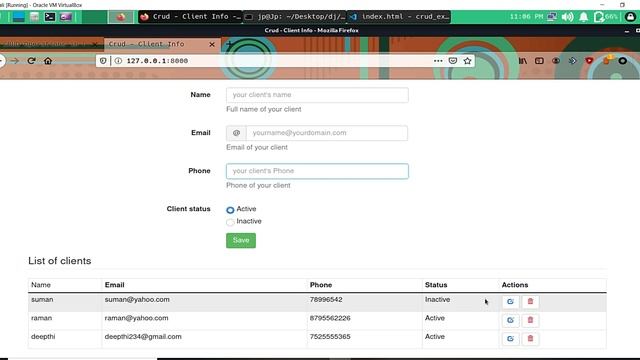Click the battery indicator at 66%
This screenshot has height=360, width=640.
point(606,17)
